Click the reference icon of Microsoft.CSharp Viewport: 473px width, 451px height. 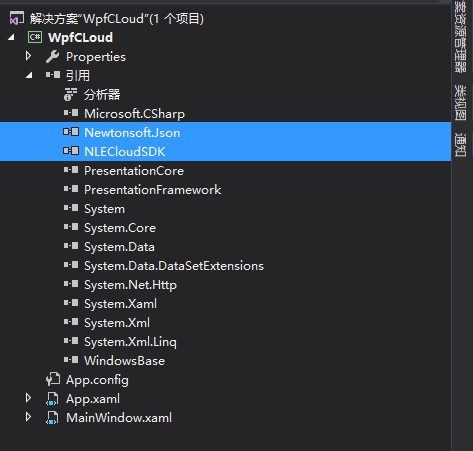(x=71, y=113)
